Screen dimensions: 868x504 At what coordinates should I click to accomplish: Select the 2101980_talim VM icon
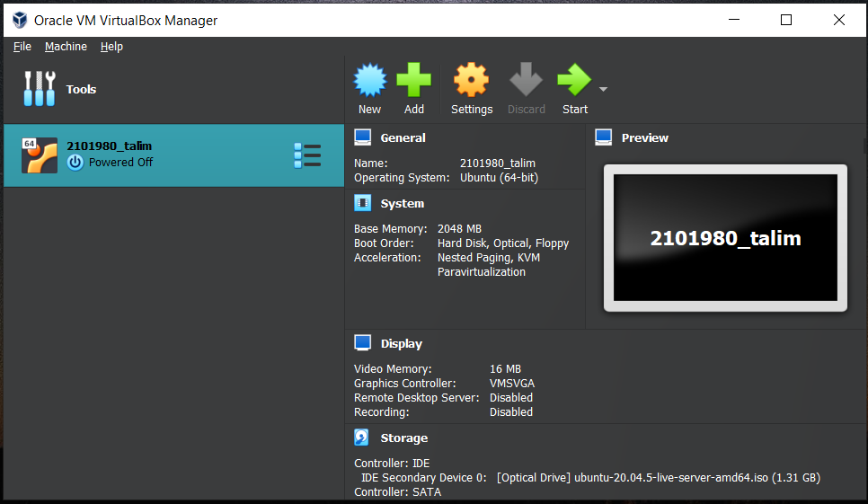pos(40,155)
